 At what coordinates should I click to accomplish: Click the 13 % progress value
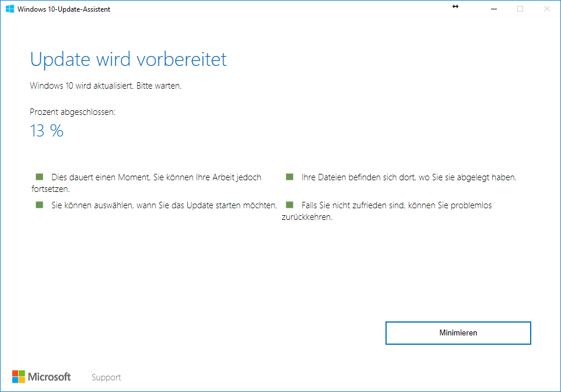point(47,131)
